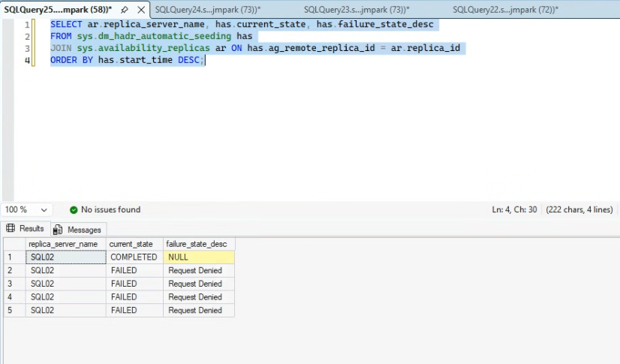The image size is (620, 364).
Task: Click line 2 in the query editor
Action: click(x=151, y=36)
